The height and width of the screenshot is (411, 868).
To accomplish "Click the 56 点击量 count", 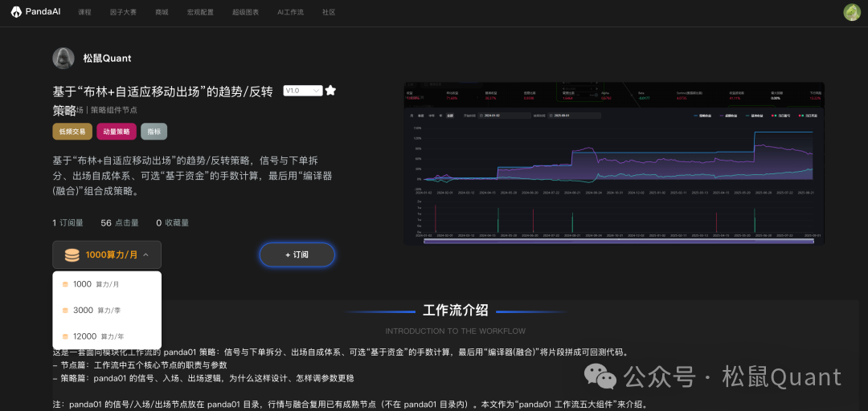I will pyautogui.click(x=120, y=223).
